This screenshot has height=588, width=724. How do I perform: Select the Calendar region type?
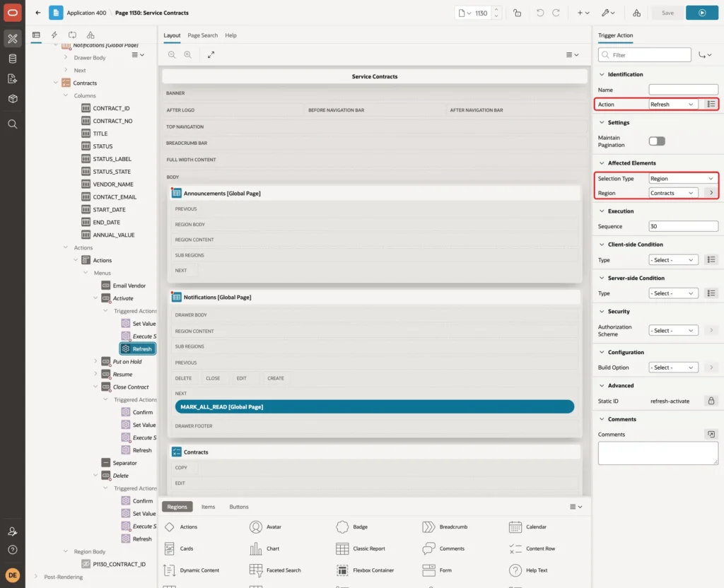coord(527,527)
